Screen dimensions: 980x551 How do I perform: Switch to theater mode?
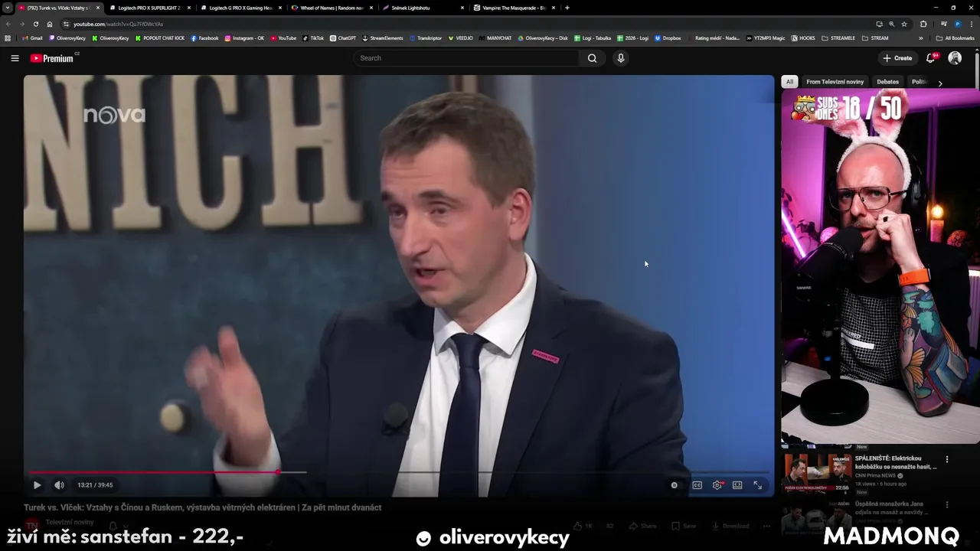pos(737,485)
